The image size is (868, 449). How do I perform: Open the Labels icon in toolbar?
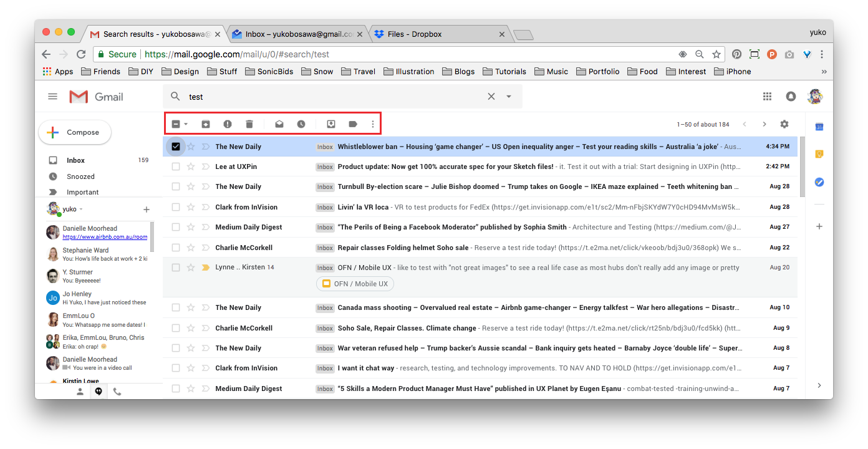(353, 124)
